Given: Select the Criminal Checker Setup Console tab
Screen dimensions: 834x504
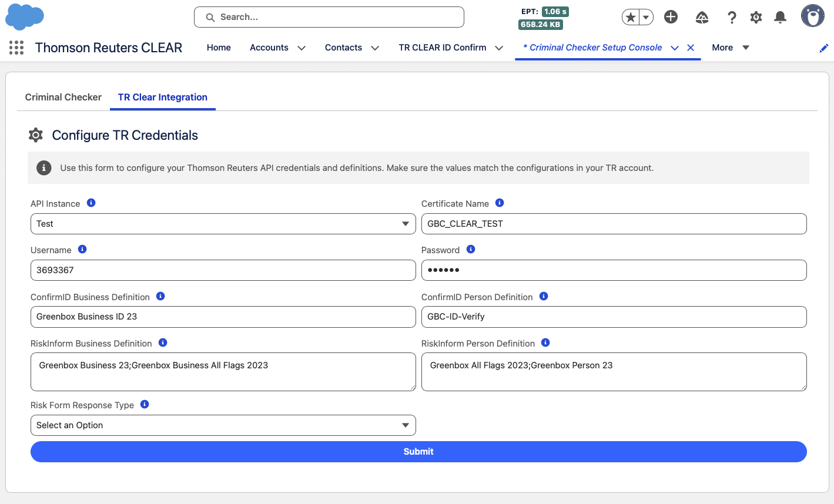Looking at the screenshot, I should coord(592,48).
